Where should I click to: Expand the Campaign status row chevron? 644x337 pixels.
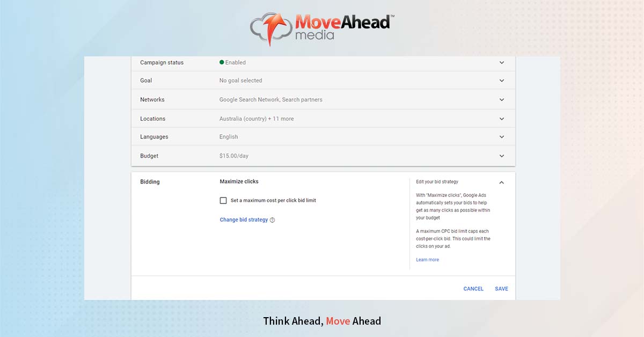pos(502,63)
